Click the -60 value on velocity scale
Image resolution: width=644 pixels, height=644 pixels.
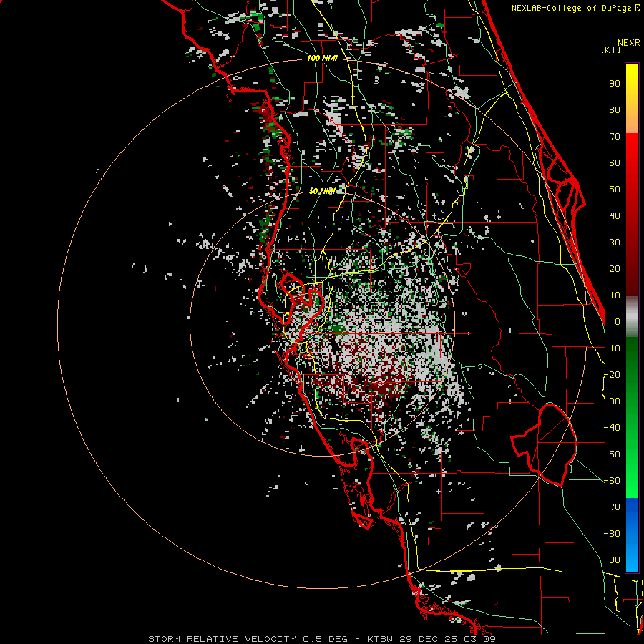click(612, 481)
